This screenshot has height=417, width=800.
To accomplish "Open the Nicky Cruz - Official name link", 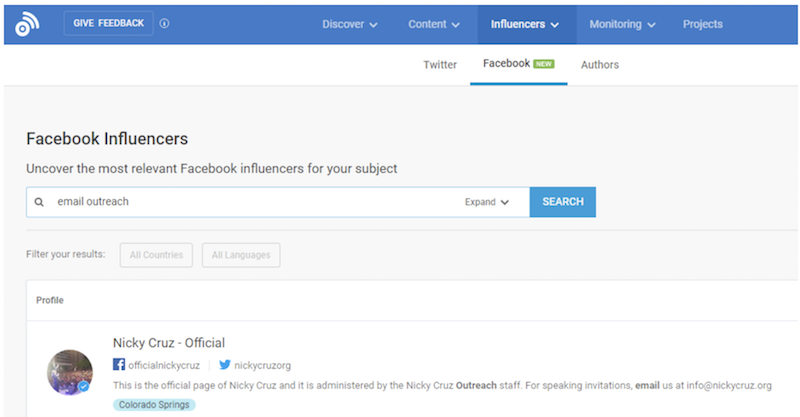I will 169,342.
